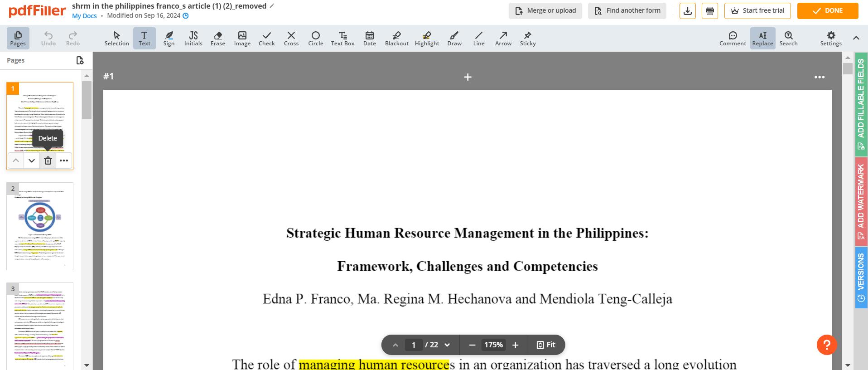Select the Cross mark tool
Viewport: 868px width, 370px height.
click(291, 38)
